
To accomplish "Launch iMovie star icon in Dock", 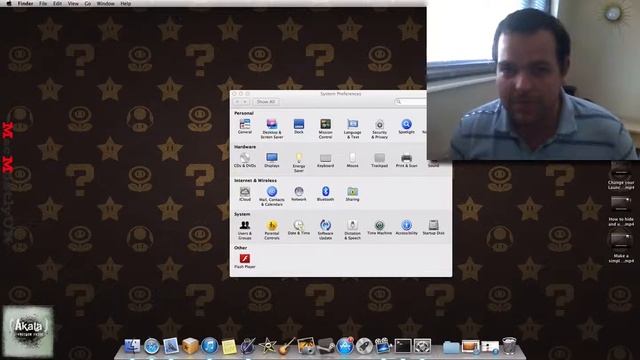I will coord(268,346).
